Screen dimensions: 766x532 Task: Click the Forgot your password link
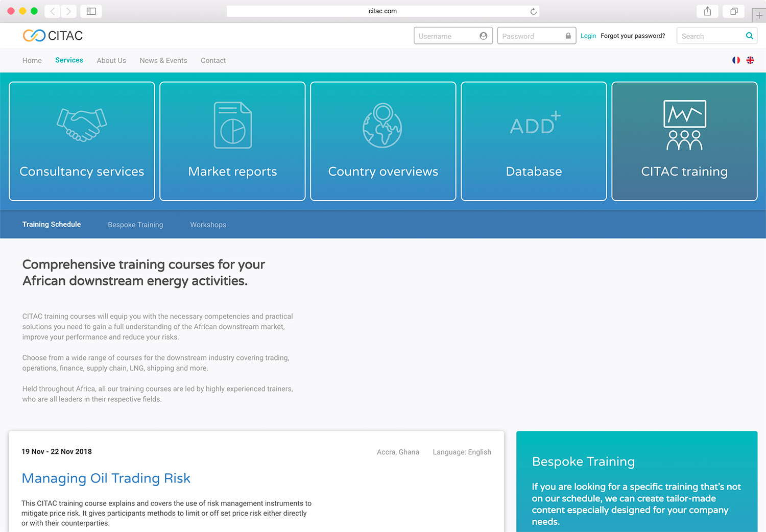[x=633, y=36]
